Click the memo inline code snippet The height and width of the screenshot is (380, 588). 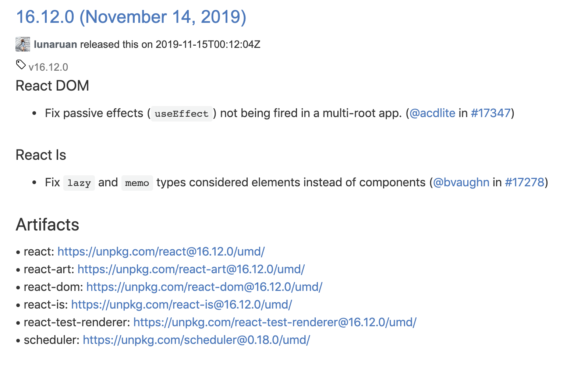point(137,183)
